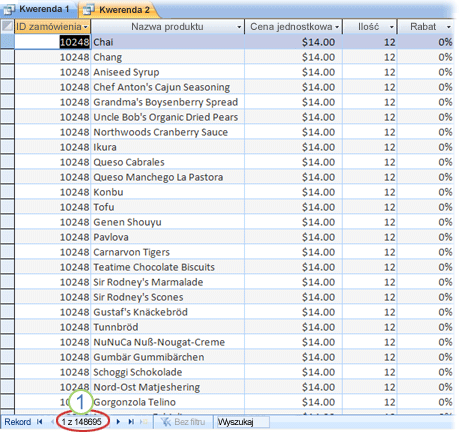Open the ID zamówienia column dropdown
The height and width of the screenshot is (432, 459).
tap(86, 27)
